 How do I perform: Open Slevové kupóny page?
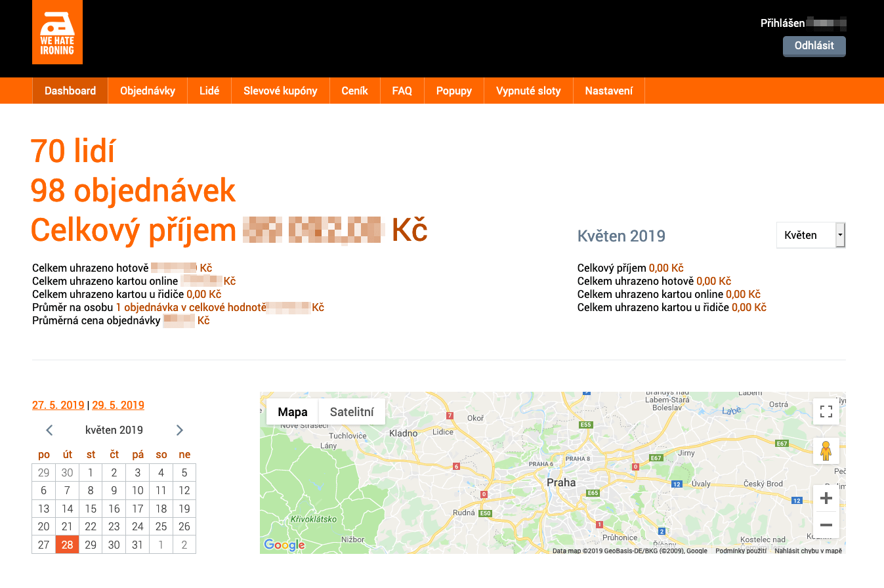click(x=280, y=91)
